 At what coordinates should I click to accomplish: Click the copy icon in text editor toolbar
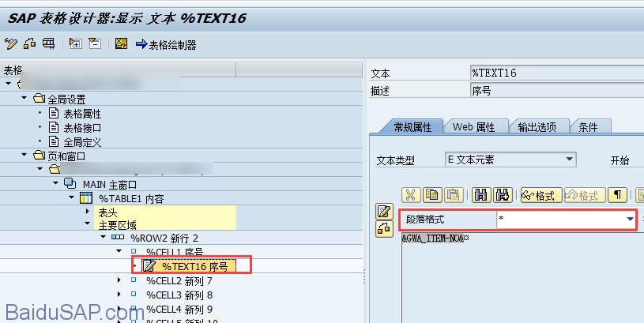[432, 195]
